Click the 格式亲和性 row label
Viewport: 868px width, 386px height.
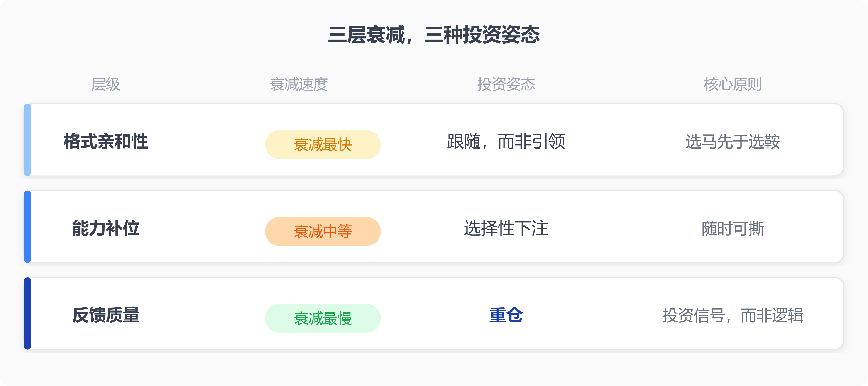105,141
